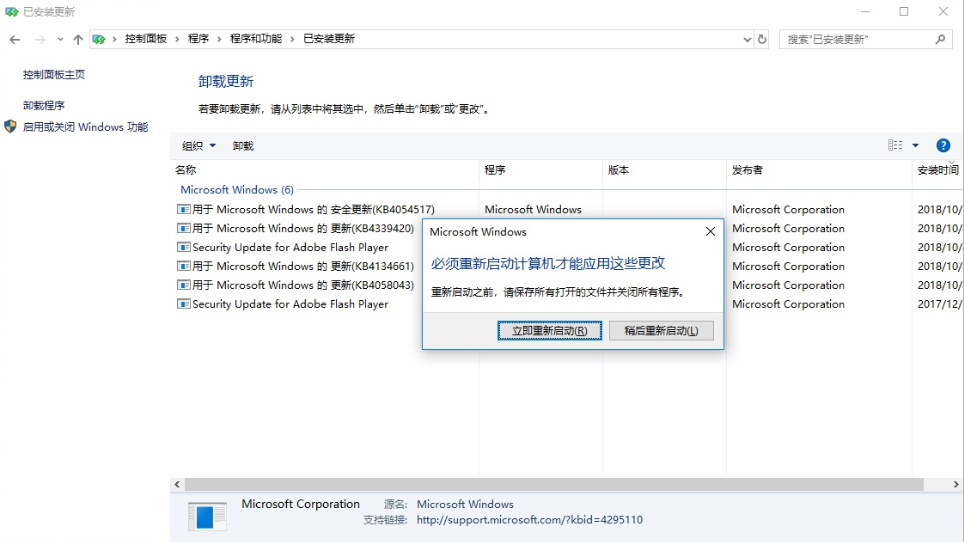
Task: Click the details pane update thumbnail
Action: [x=207, y=516]
